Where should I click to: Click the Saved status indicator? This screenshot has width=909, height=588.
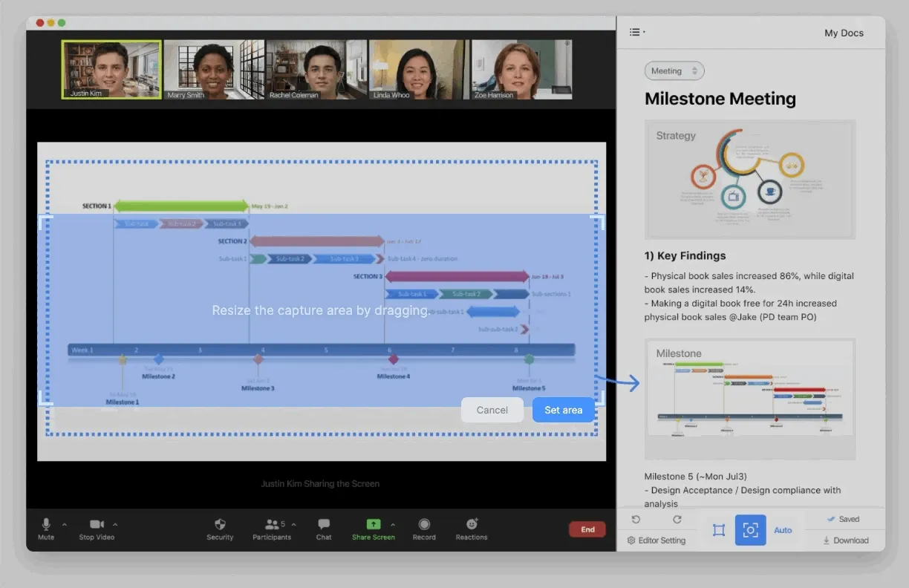click(x=843, y=519)
